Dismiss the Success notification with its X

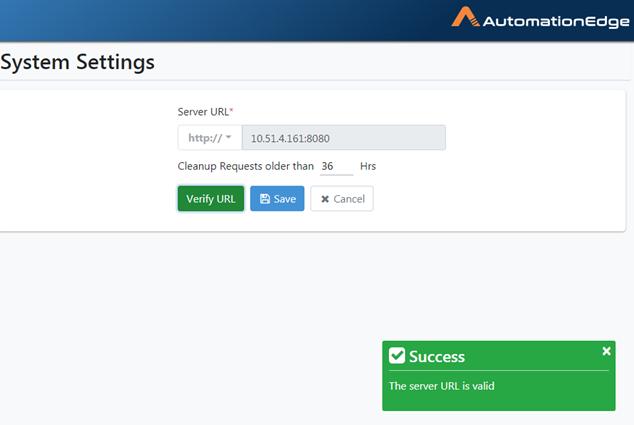606,351
